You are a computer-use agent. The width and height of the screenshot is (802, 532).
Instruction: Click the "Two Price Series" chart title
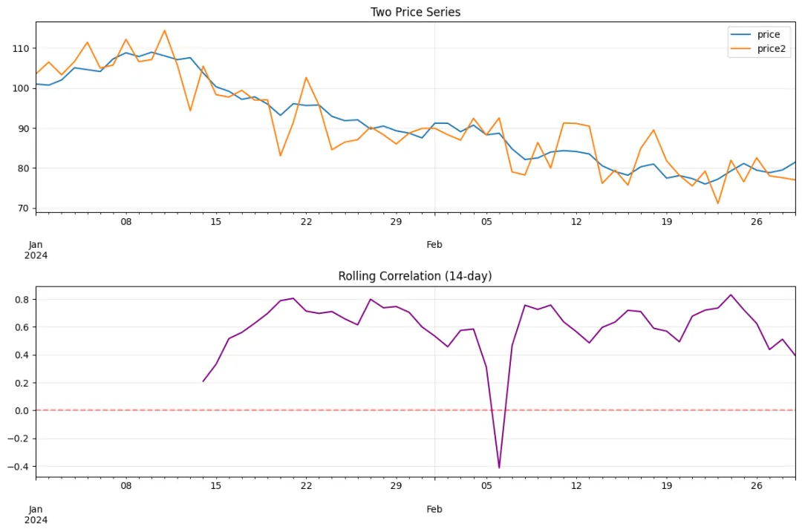415,12
